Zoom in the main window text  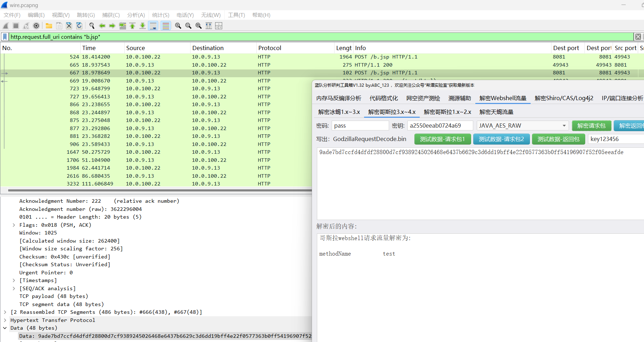[178, 26]
